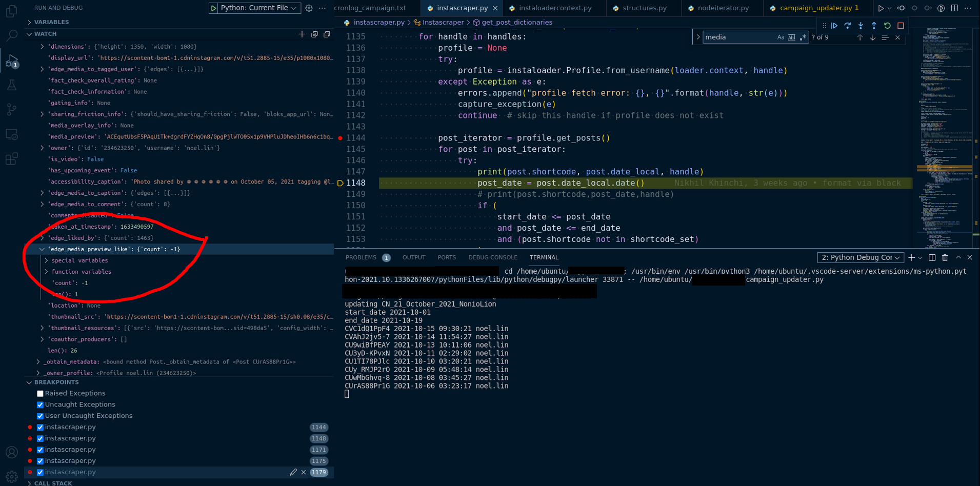This screenshot has height=486, width=980.
Task: Step Out in debug toolbar
Action: point(874,26)
